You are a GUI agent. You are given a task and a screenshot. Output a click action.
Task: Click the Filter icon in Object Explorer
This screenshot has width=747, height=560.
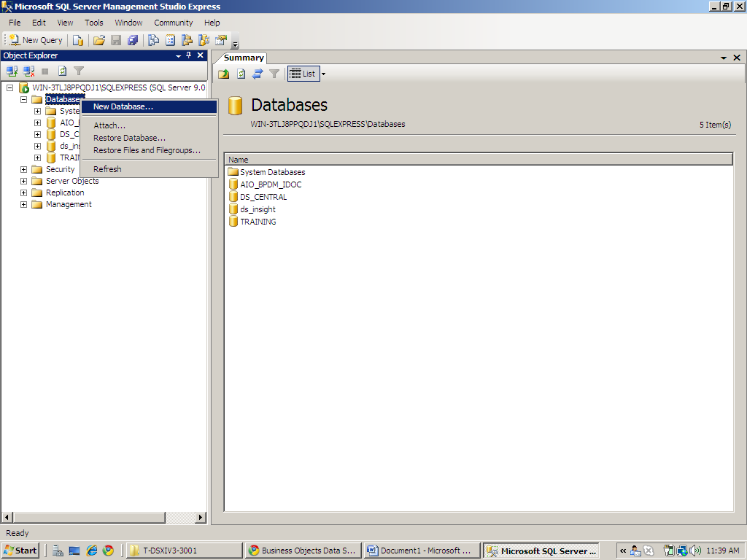pos(79,71)
